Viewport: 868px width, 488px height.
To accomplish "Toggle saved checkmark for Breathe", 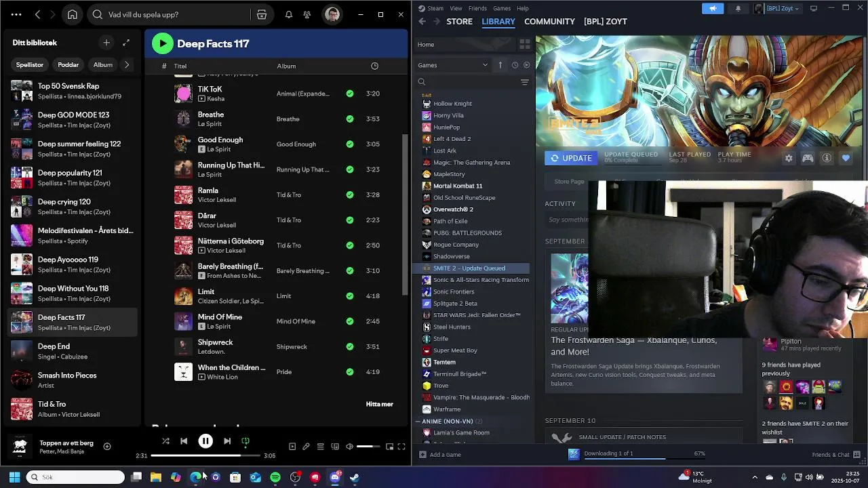I will point(350,119).
